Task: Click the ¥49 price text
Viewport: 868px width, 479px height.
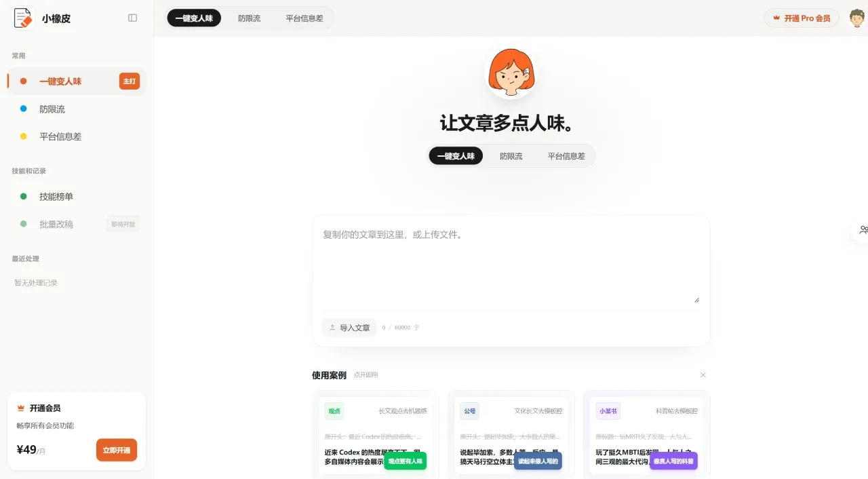Action: 26,449
